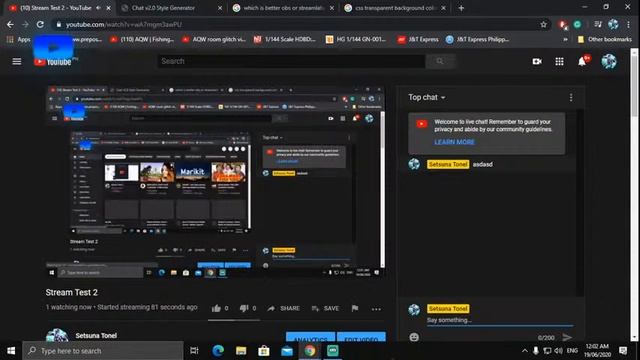Viewport: 640px width, 360px height.
Task: Open the Windows action center
Action: pyautogui.click(x=623, y=351)
